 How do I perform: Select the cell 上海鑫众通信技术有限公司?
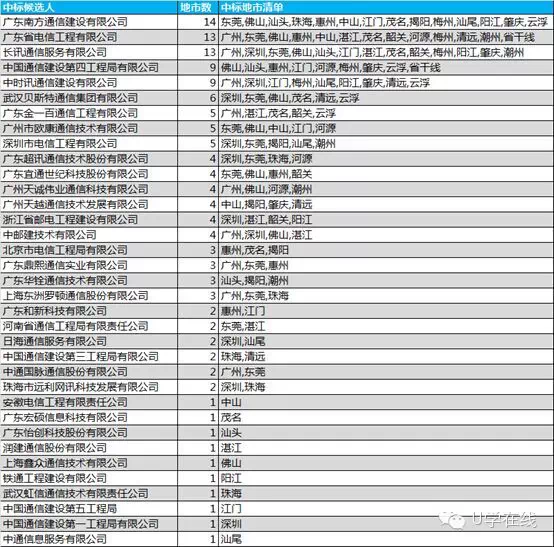point(89,463)
